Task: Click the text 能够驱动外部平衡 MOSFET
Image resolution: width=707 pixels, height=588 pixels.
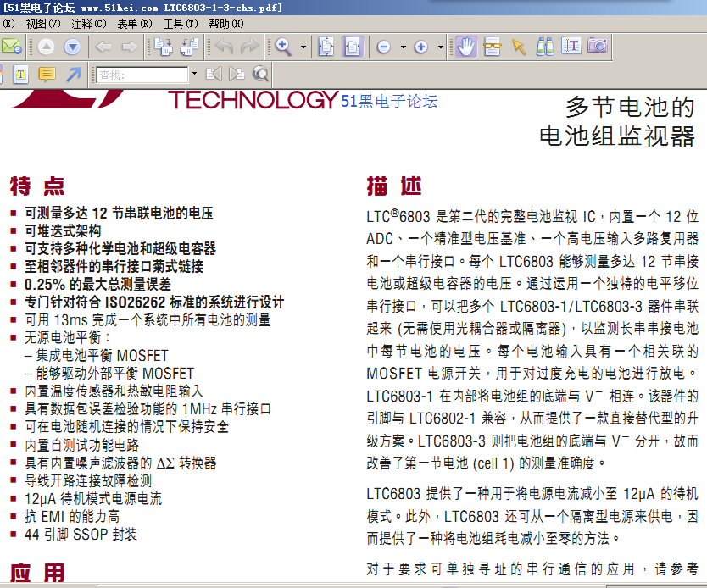Action: click(x=115, y=374)
